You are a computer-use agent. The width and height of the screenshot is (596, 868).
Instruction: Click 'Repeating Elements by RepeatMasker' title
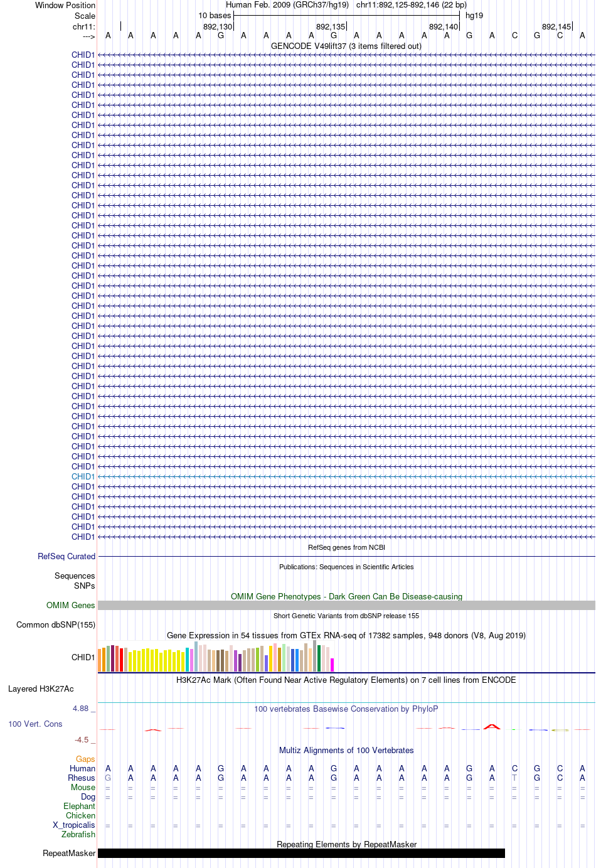[x=346, y=844]
